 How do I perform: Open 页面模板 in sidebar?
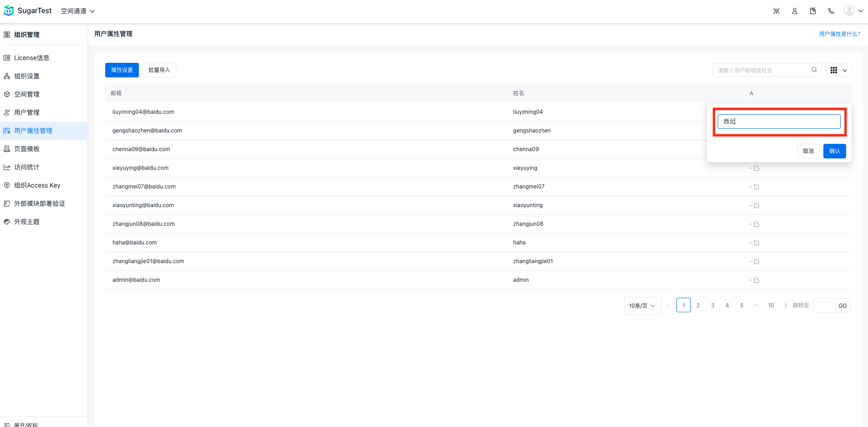(x=43, y=149)
